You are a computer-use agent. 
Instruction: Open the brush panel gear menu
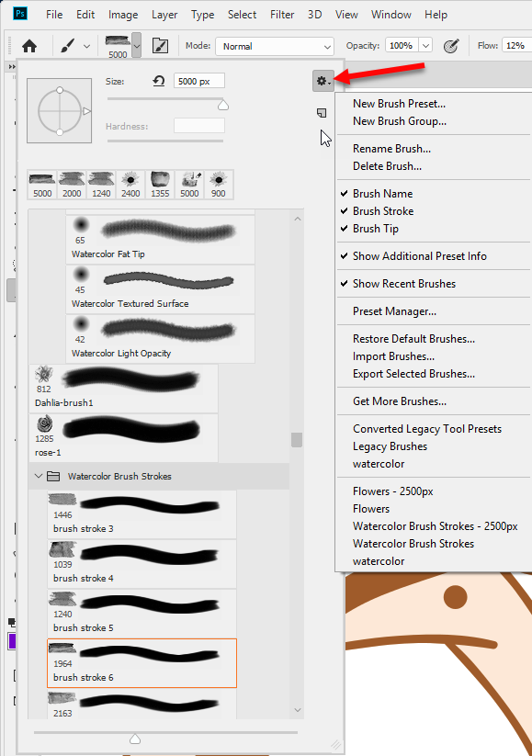323,81
